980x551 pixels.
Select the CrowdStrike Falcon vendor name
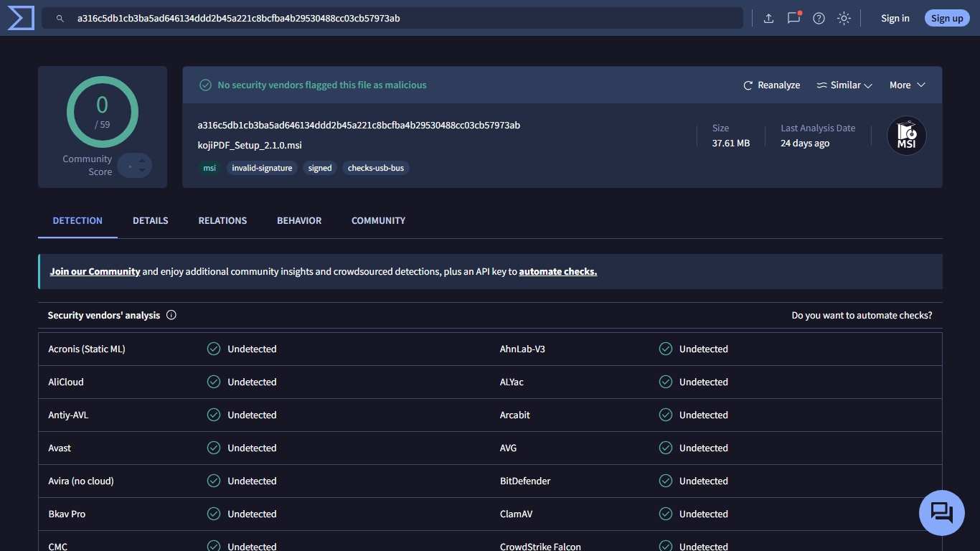[540, 546]
